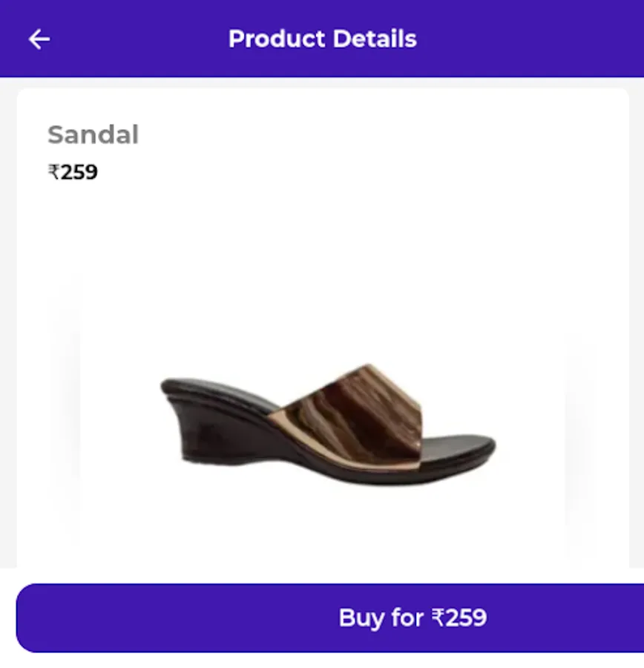Tap the faded left edge of image carousel
Viewport: 644px width, 668px height.
pos(64,416)
